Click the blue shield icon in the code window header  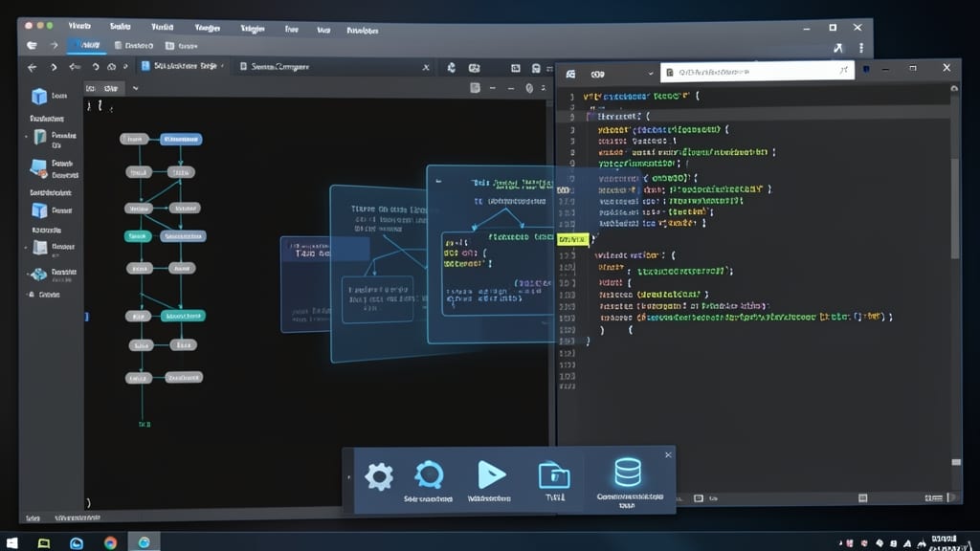(866, 69)
